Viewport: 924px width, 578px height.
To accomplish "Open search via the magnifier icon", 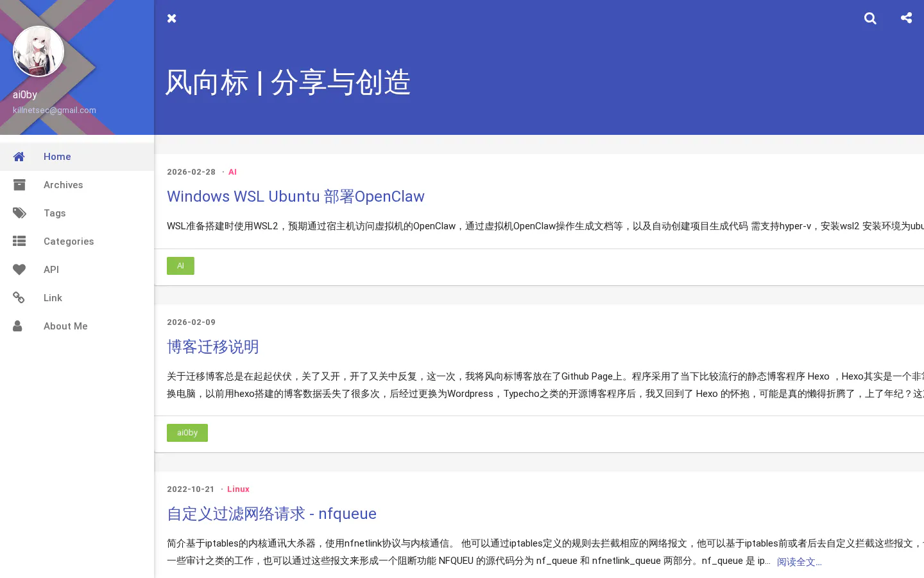I will tap(870, 19).
